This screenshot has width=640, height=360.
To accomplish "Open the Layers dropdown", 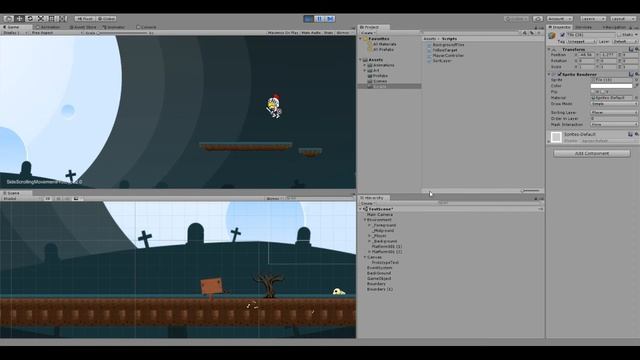I will pos(593,19).
